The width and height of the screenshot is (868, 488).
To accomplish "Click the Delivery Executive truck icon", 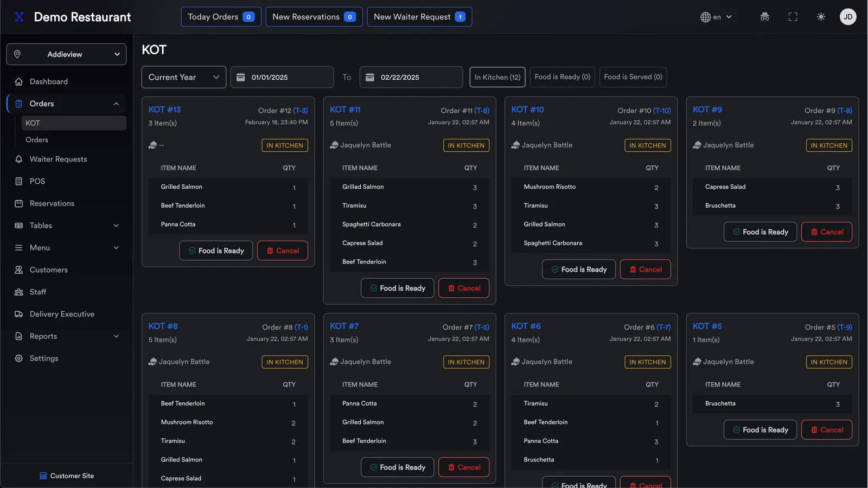I will (x=19, y=314).
